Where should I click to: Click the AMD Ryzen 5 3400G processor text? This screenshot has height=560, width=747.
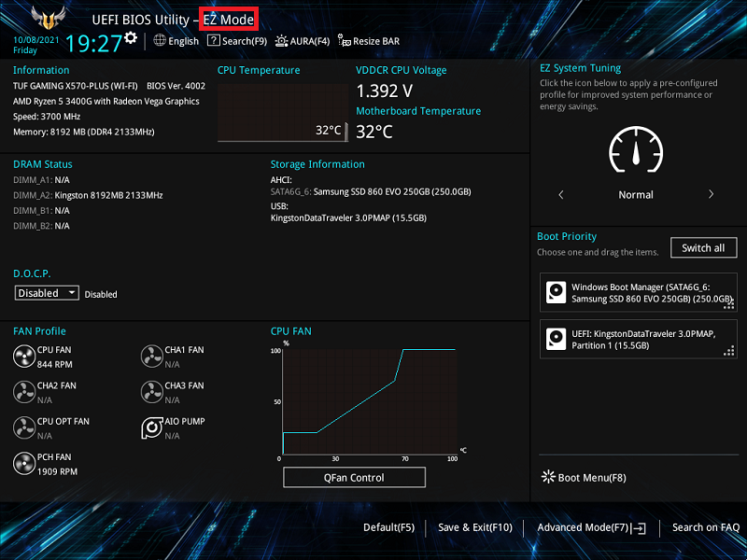pyautogui.click(x=106, y=102)
